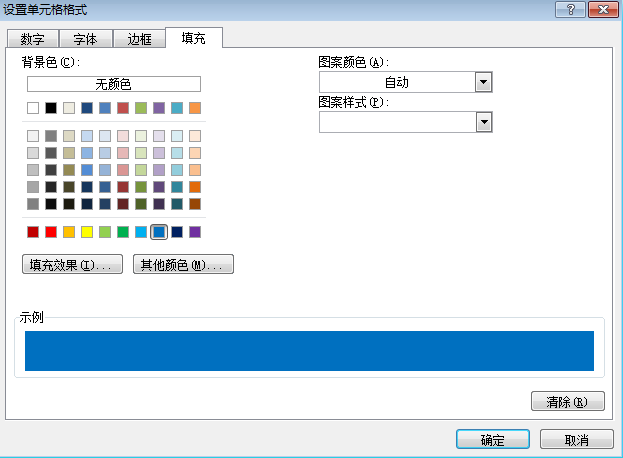Choose the dark navy swatch in top theme row
This screenshot has width=623, height=458.
point(87,108)
